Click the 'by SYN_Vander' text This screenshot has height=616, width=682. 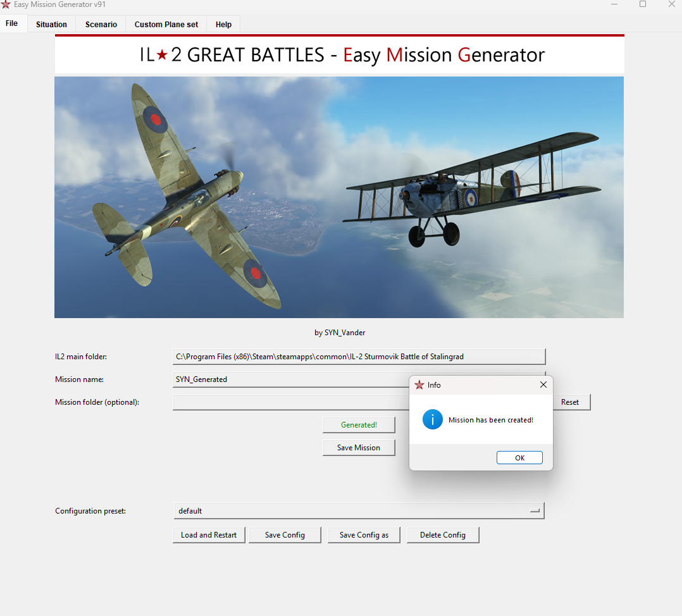coord(340,333)
